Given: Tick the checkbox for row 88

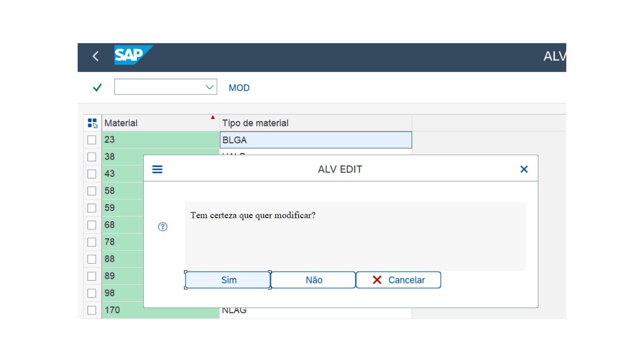Looking at the screenshot, I should coord(92,259).
